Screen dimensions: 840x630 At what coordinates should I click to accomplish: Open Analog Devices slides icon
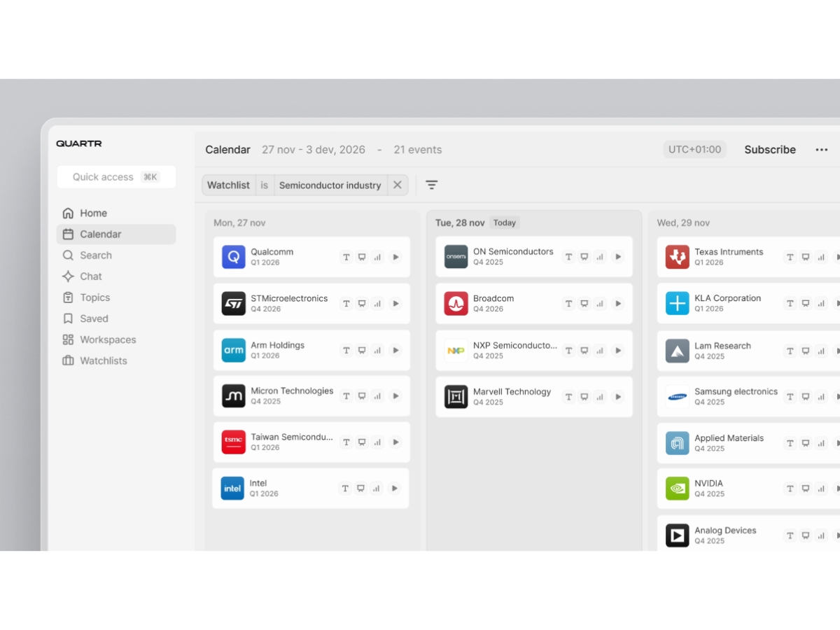806,535
